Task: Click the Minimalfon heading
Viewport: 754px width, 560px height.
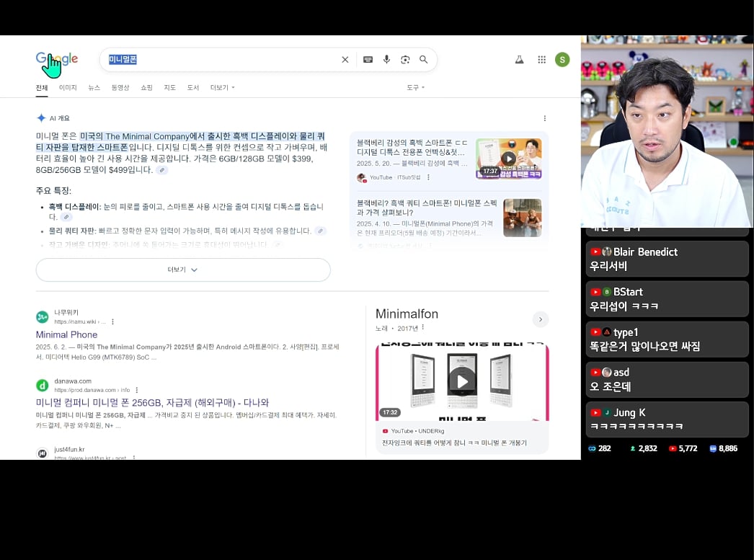Action: 407,314
